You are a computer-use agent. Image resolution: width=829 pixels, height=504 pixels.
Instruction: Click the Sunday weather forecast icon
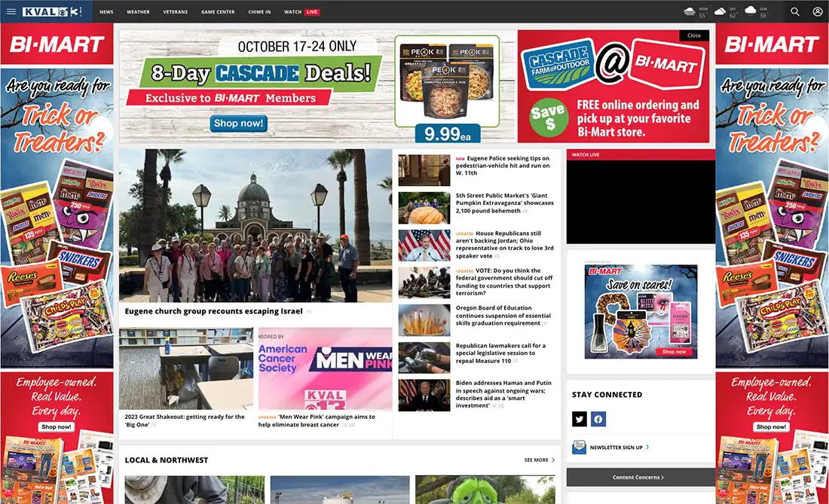click(x=750, y=11)
